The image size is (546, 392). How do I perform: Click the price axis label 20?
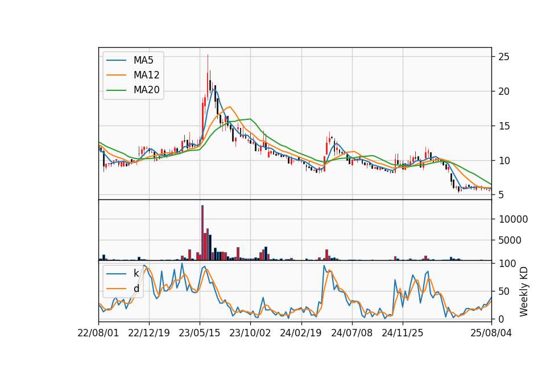point(504,91)
